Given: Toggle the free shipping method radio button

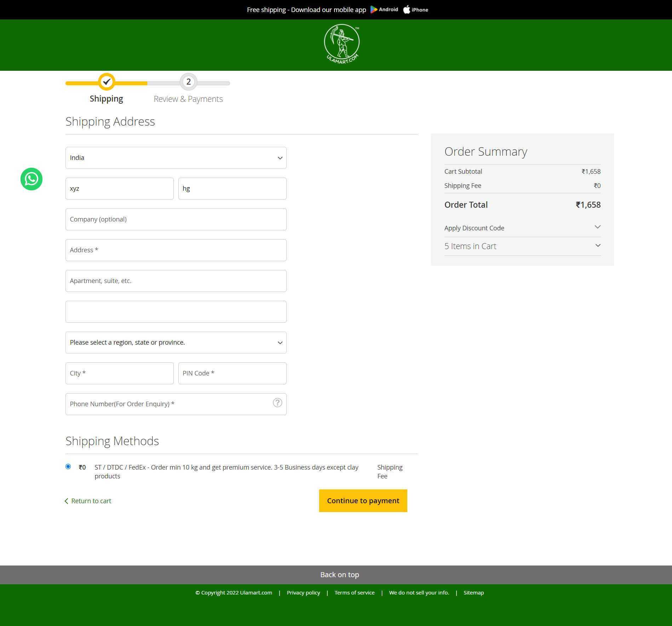Looking at the screenshot, I should tap(68, 466).
